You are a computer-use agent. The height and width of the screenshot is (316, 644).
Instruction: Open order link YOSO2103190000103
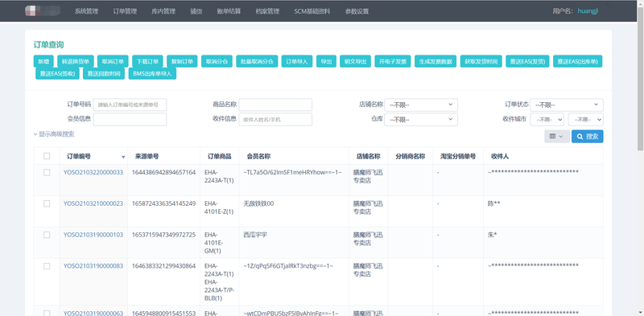coord(93,235)
